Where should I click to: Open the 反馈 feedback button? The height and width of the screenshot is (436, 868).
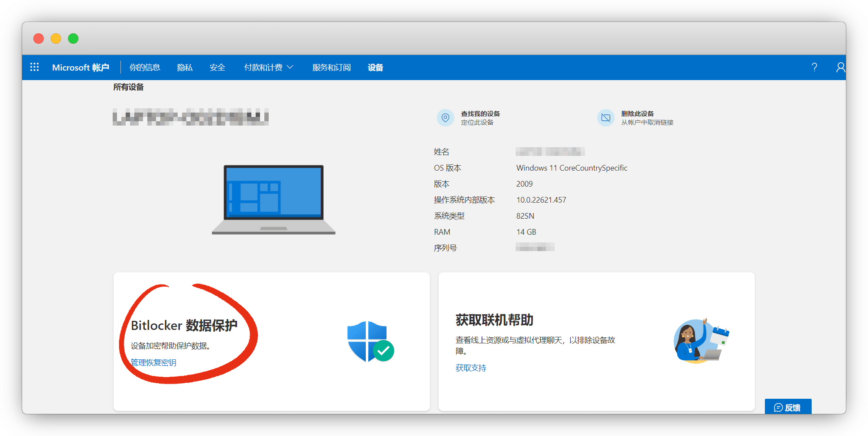787,407
